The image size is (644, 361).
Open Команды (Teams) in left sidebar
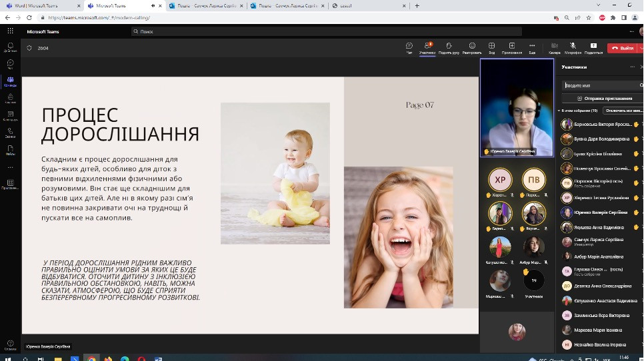click(x=10, y=82)
